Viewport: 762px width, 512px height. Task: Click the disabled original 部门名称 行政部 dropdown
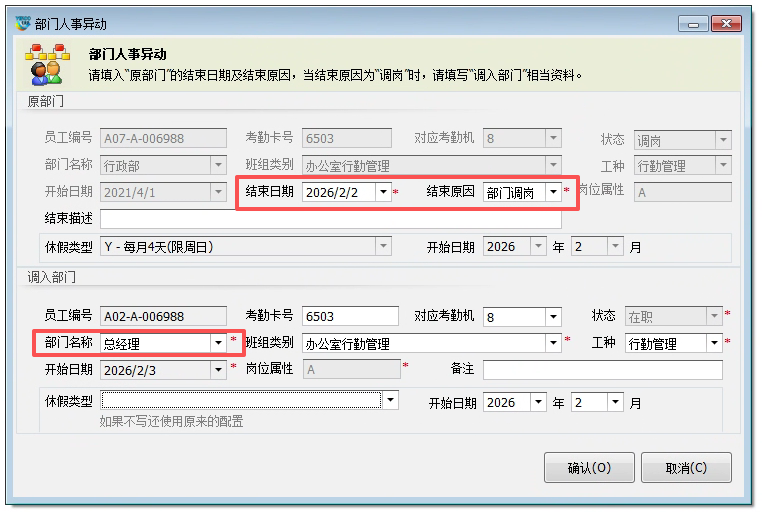pyautogui.click(x=163, y=165)
